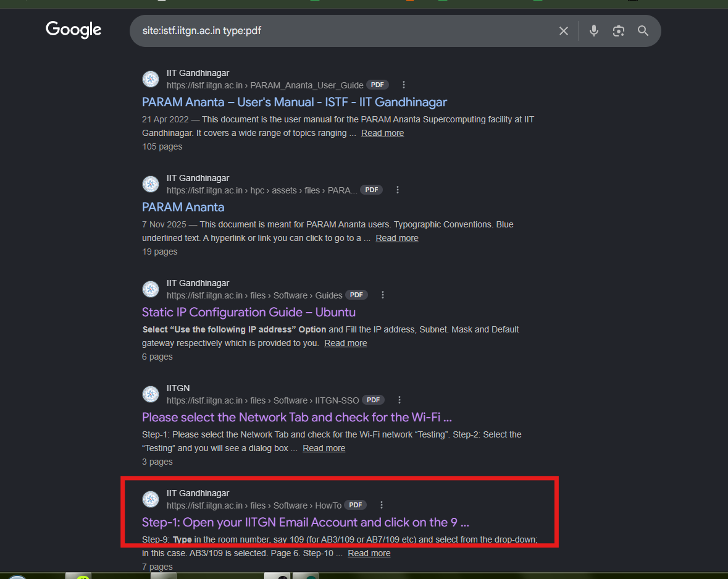Click the '105 pages' text
This screenshot has height=579, width=728.
pyautogui.click(x=162, y=147)
